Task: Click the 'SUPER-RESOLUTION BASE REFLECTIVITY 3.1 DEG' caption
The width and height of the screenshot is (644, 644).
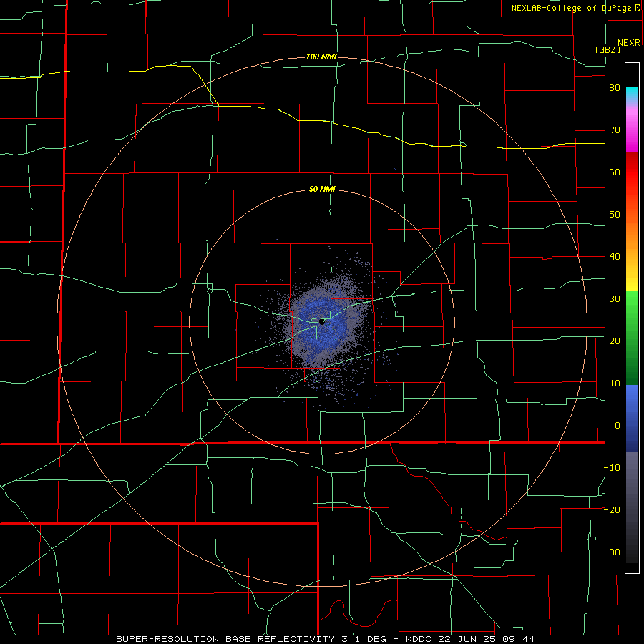Action: coord(251,639)
